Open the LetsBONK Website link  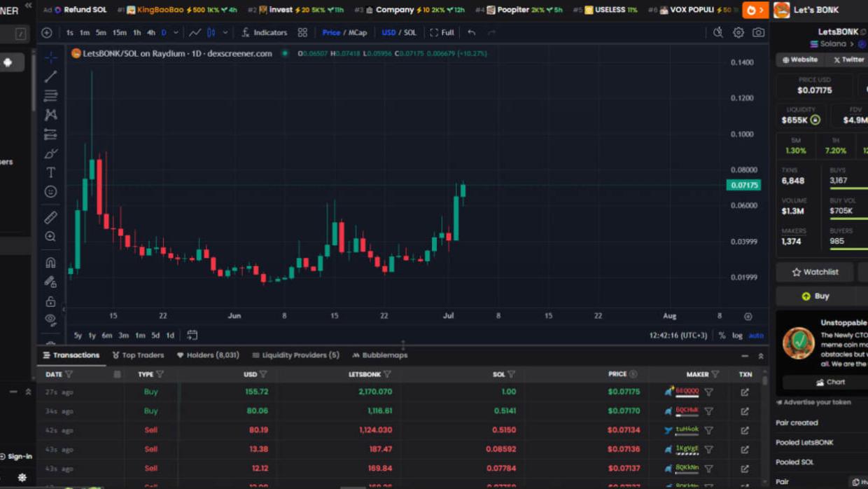[800, 60]
